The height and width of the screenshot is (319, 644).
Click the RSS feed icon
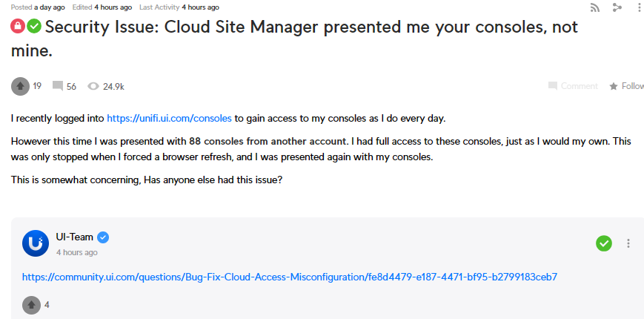click(594, 7)
